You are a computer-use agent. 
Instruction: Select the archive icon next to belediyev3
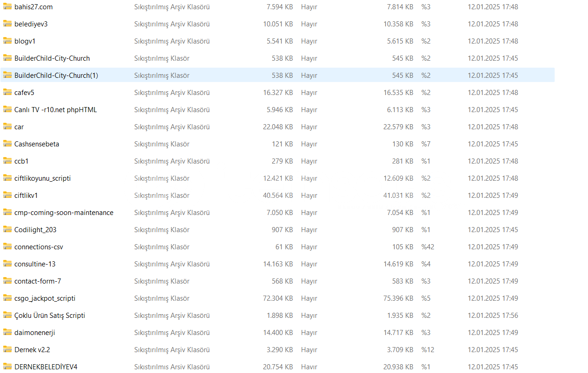click(7, 24)
